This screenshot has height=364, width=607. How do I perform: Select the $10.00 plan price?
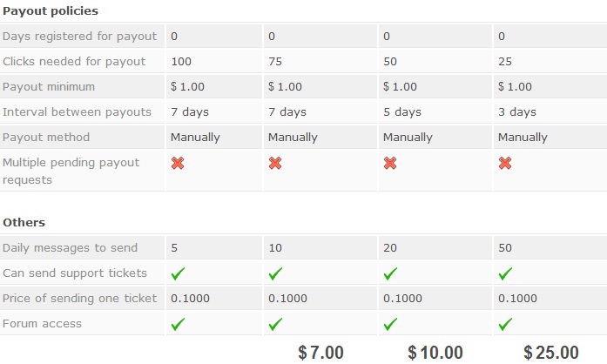pyautogui.click(x=435, y=353)
